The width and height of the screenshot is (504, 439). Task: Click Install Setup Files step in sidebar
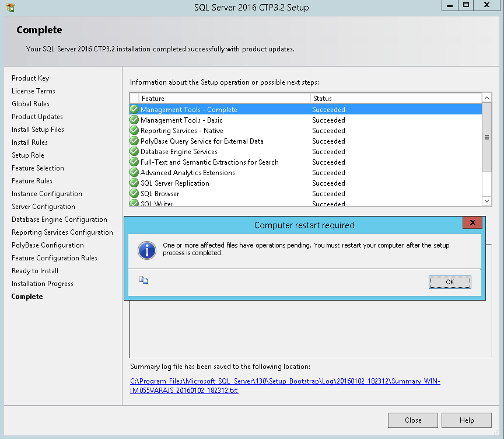(38, 130)
